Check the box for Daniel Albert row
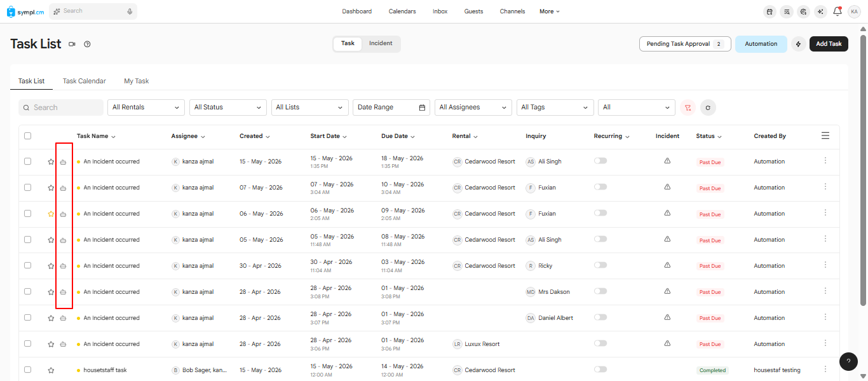This screenshot has height=381, width=868. click(x=27, y=317)
